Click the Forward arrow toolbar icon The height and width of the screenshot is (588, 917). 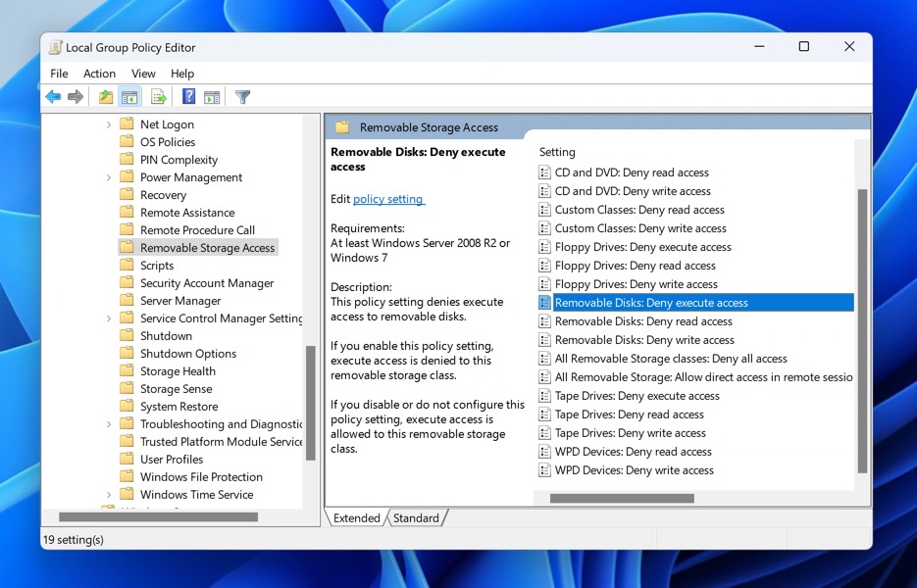76,96
